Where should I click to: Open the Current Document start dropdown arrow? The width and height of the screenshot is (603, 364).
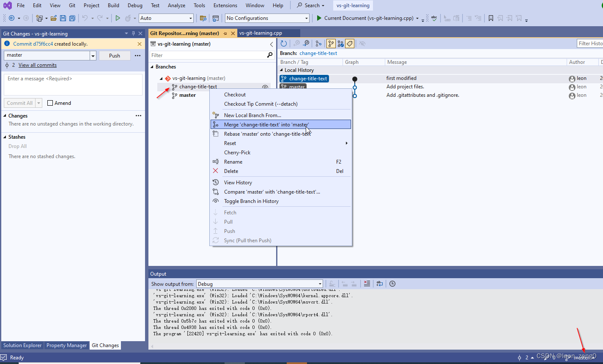(417, 19)
